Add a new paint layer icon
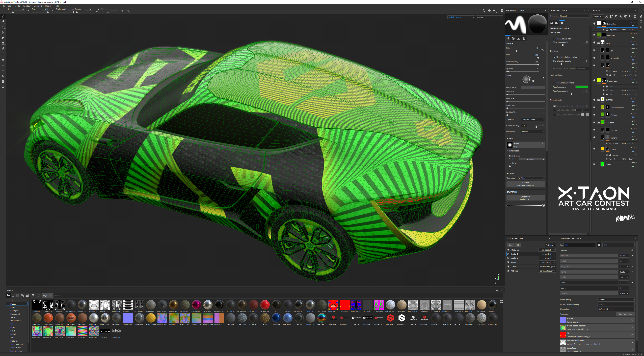The image size is (644, 356). tap(616, 16)
